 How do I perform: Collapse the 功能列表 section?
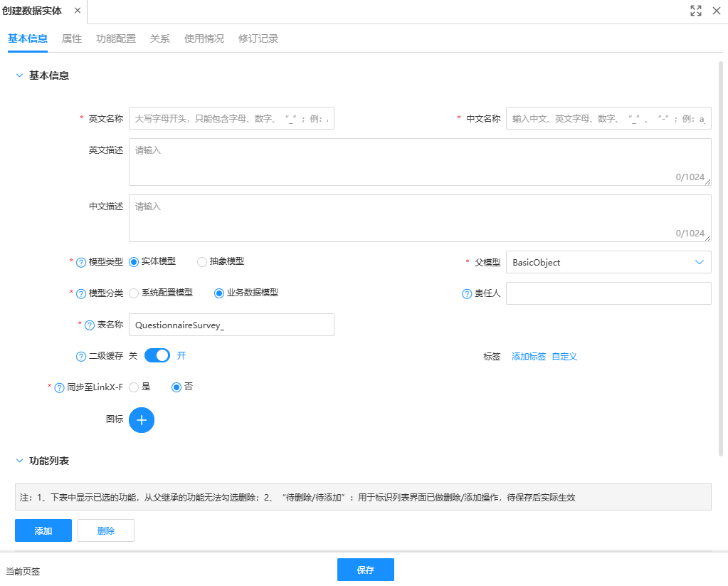click(19, 461)
